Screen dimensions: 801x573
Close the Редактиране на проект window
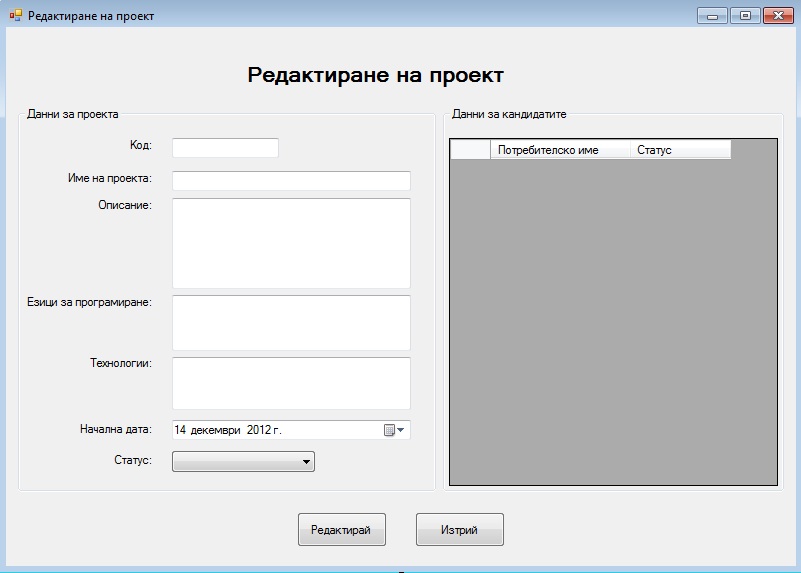click(778, 16)
